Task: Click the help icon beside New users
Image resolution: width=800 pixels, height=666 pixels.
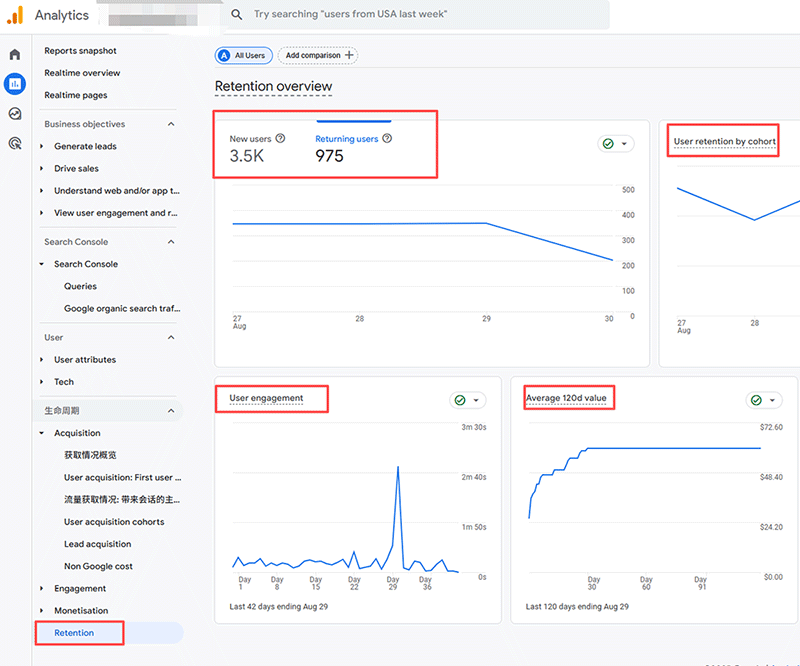Action: (280, 139)
